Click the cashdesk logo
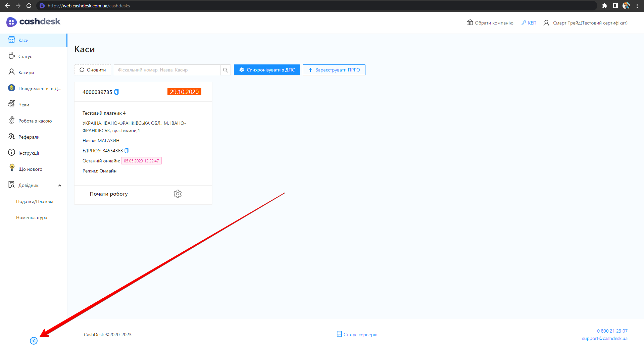This screenshot has width=644, height=349. (x=34, y=22)
